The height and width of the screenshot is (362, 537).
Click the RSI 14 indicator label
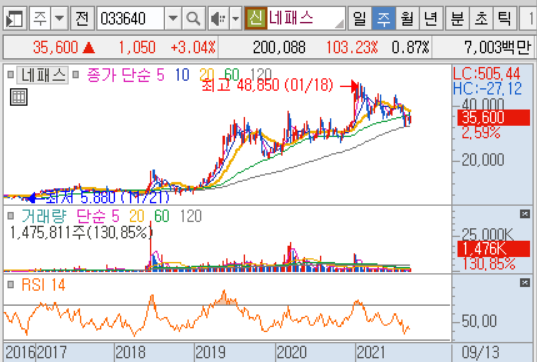[x=43, y=285]
